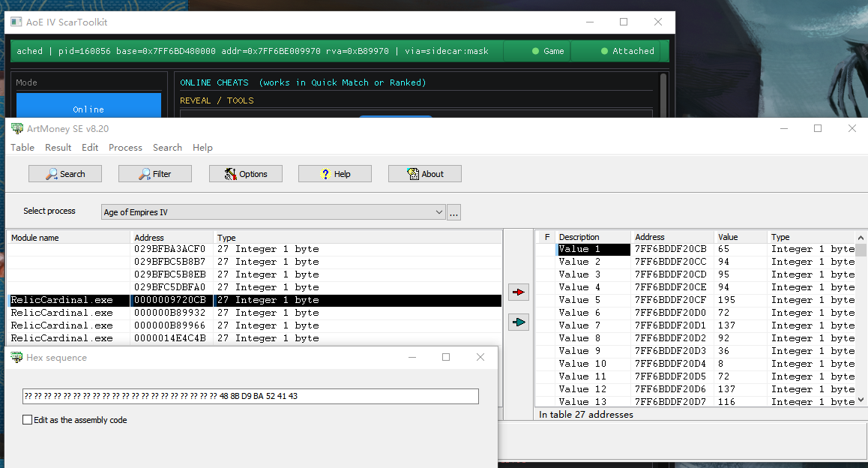Click the Help button with question mark

click(x=335, y=174)
